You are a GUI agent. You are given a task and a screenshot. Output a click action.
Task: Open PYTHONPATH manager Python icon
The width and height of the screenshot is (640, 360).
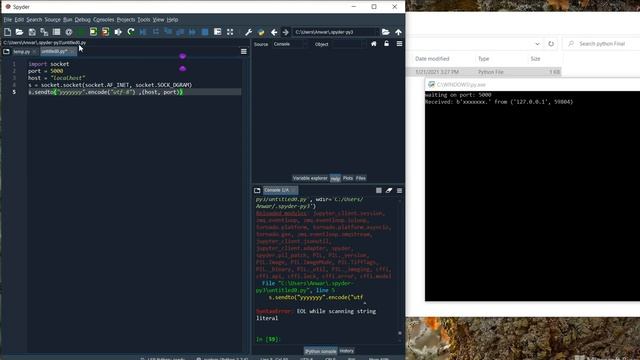click(x=261, y=32)
